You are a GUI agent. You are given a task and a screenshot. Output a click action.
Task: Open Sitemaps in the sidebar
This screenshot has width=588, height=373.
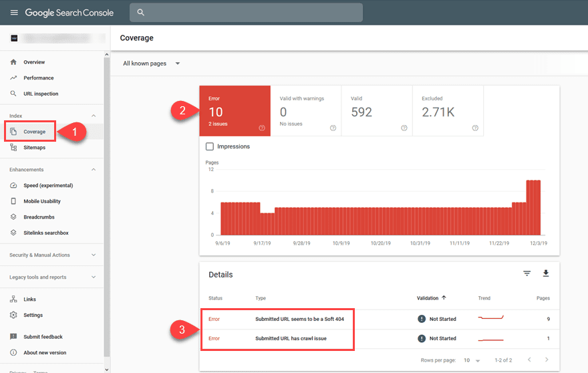(34, 148)
